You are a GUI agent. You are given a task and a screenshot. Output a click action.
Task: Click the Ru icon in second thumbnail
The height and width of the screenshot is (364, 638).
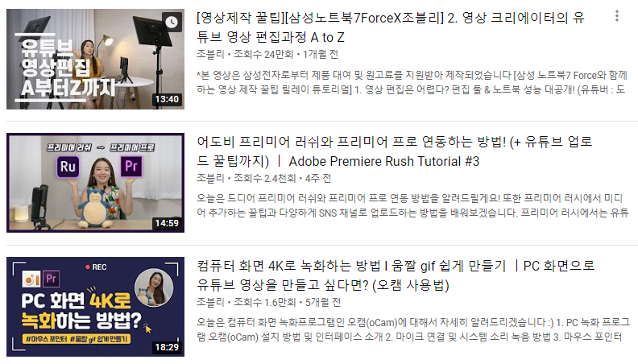68,167
